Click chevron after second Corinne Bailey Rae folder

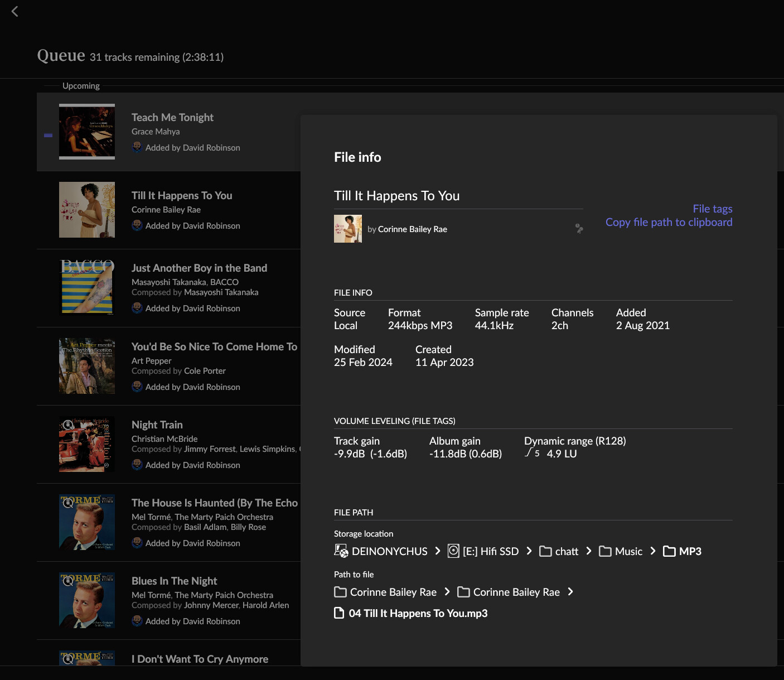570,592
